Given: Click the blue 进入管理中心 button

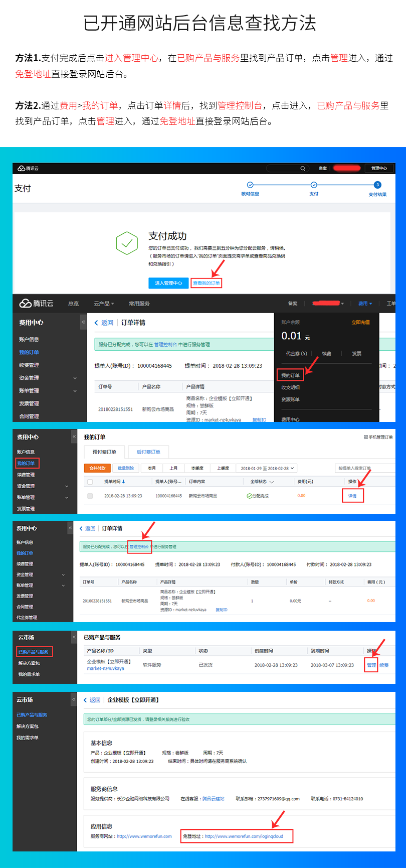Looking at the screenshot, I should tap(168, 283).
